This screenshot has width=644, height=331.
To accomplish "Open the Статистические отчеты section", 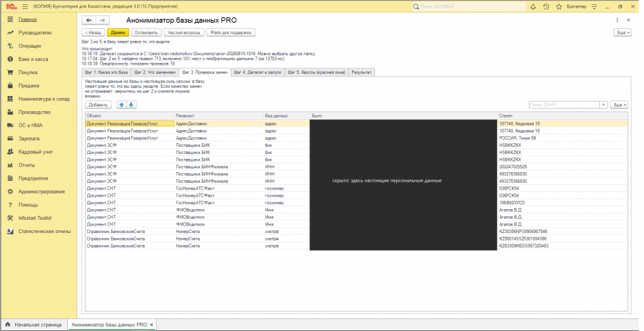I will (x=45, y=231).
